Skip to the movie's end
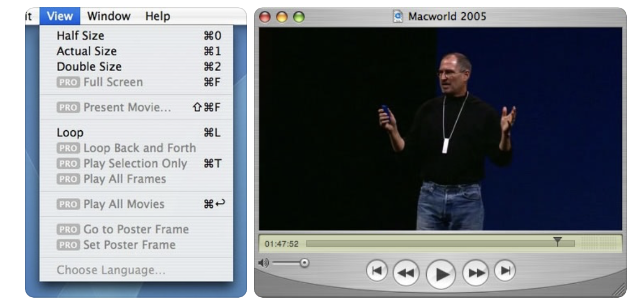The height and width of the screenshot is (306, 644). 504,270
